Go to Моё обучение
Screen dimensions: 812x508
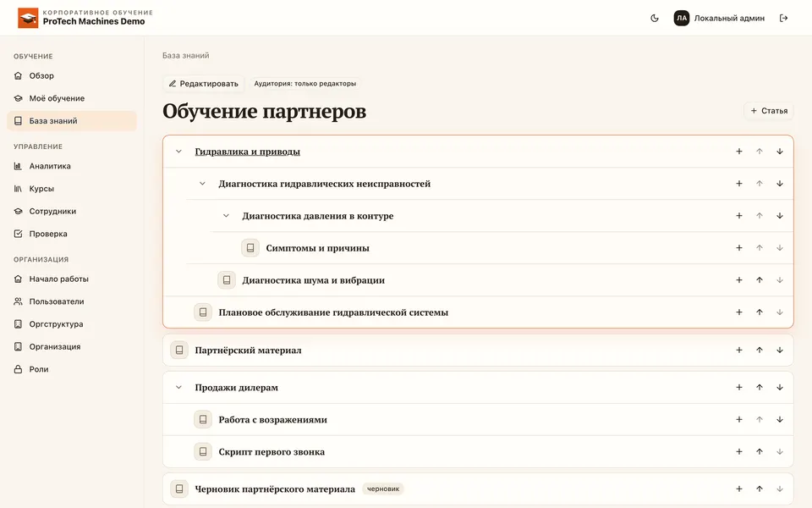point(71,98)
